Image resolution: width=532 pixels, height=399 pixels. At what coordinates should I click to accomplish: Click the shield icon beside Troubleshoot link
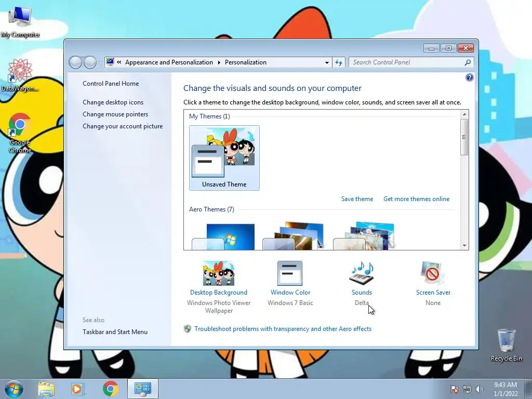point(187,329)
